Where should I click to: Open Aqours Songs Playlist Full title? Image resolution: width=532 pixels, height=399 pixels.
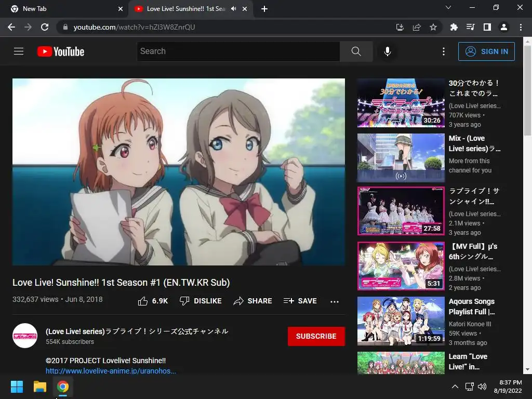coord(472,307)
